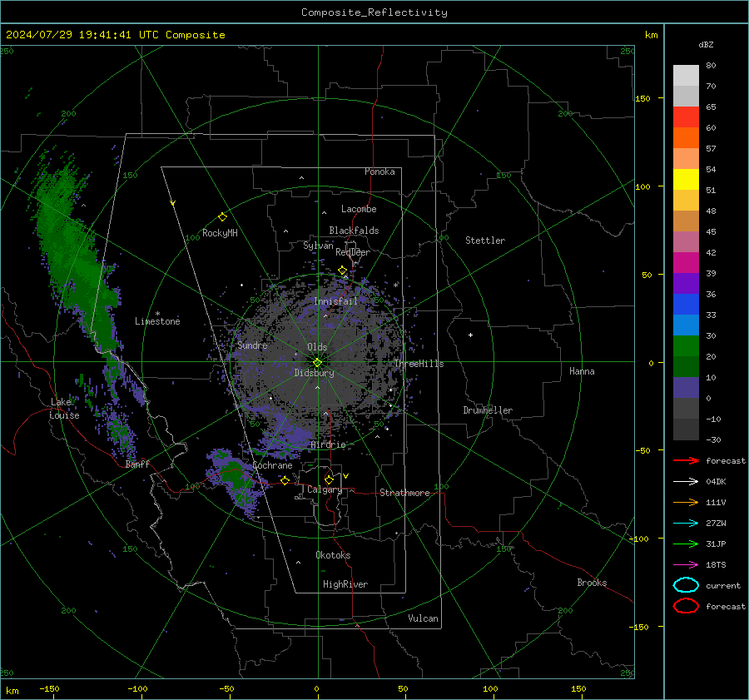Image resolution: width=749 pixels, height=700 pixels.
Task: Click the RockyMH label
Action: click(x=220, y=233)
